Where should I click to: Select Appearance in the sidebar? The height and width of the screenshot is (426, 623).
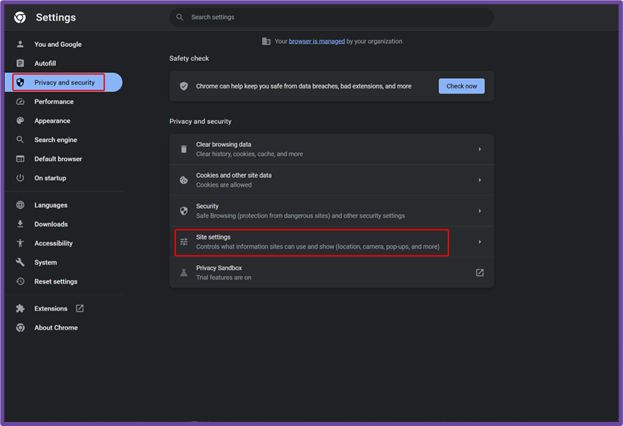tap(52, 121)
